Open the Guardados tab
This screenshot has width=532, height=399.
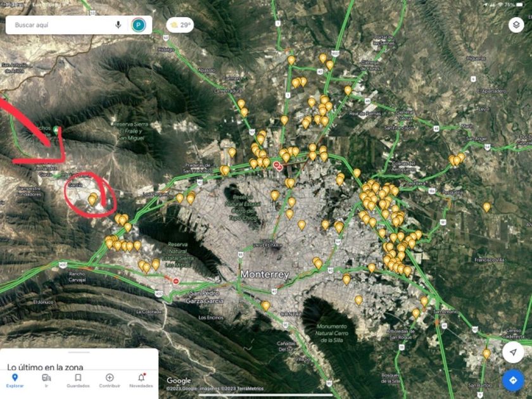tap(78, 381)
